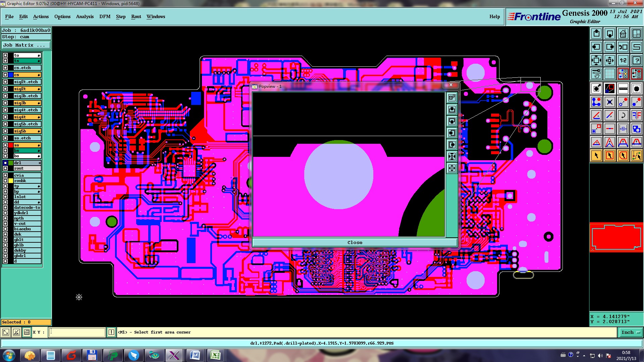Click the Popview zoom-in side icon
The height and width of the screenshot is (362, 644).
click(452, 157)
